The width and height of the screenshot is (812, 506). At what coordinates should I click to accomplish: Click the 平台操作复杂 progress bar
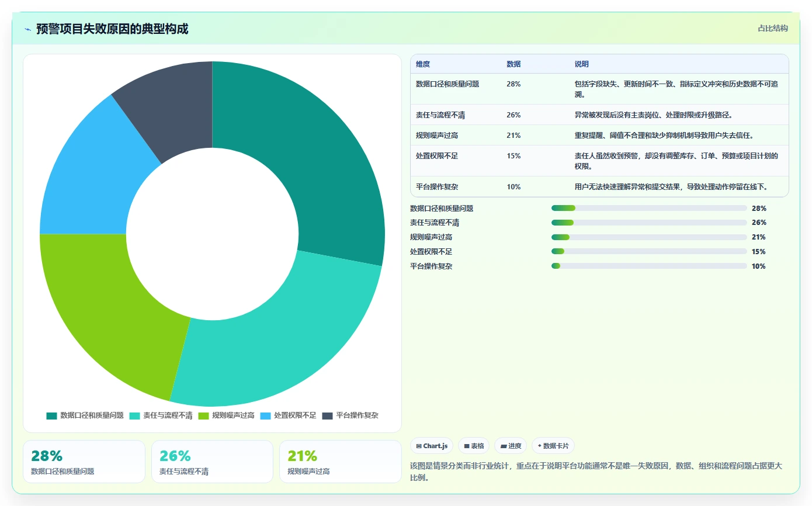tap(649, 266)
